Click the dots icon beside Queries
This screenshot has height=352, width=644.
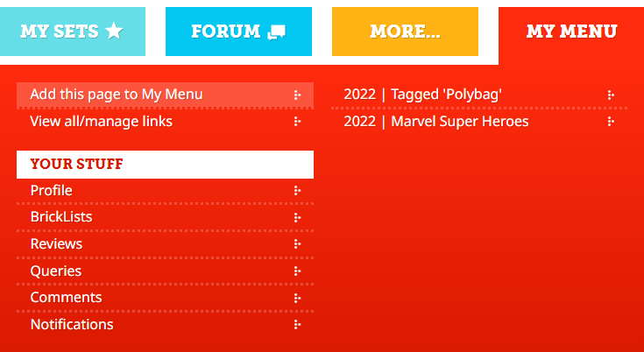click(297, 271)
